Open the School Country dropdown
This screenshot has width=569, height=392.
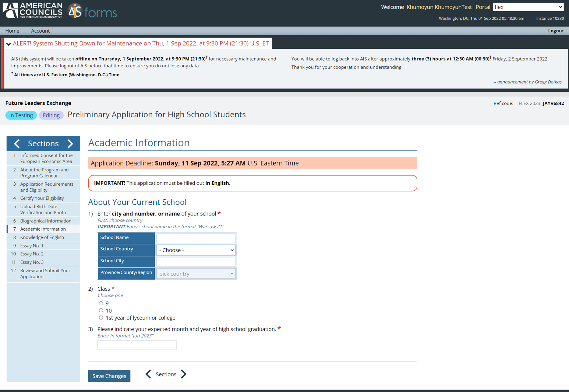pos(196,250)
